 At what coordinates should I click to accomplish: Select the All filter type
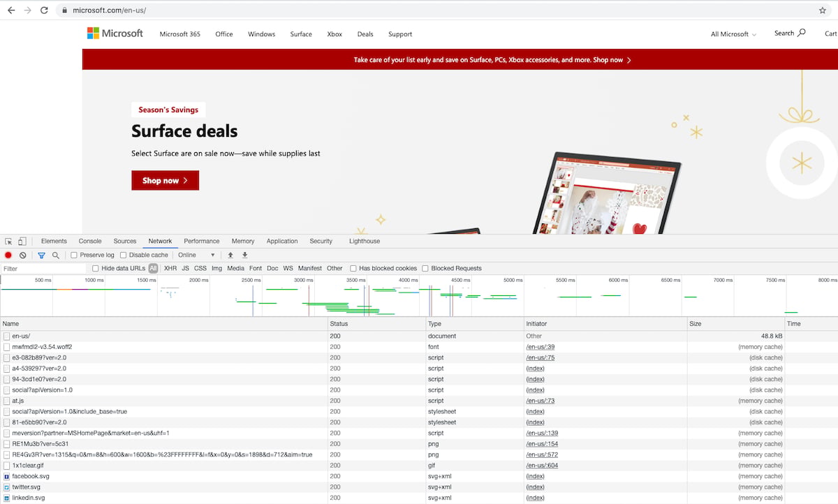(x=153, y=268)
